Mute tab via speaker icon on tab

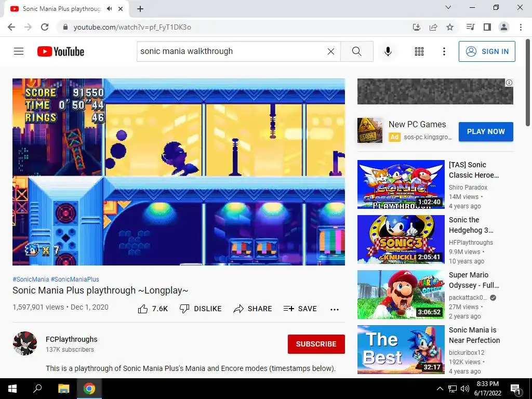[109, 9]
